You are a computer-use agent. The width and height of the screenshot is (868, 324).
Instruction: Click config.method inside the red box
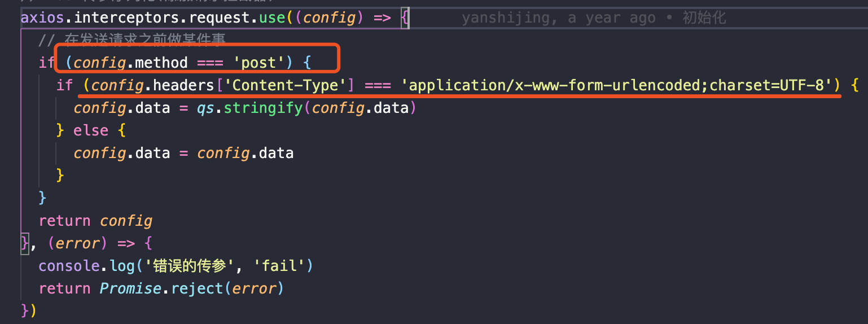[130, 62]
